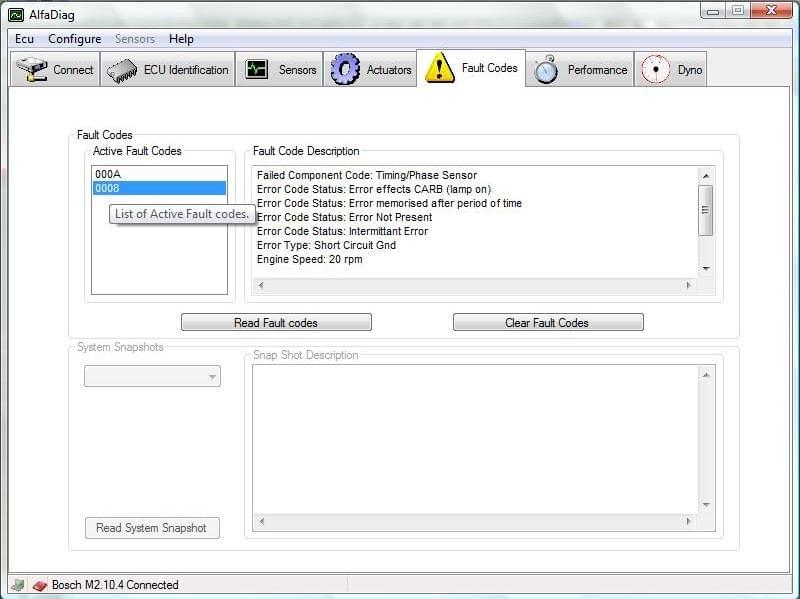800x599 pixels.
Task: Click the Read System Snapshot button
Action: coord(152,528)
